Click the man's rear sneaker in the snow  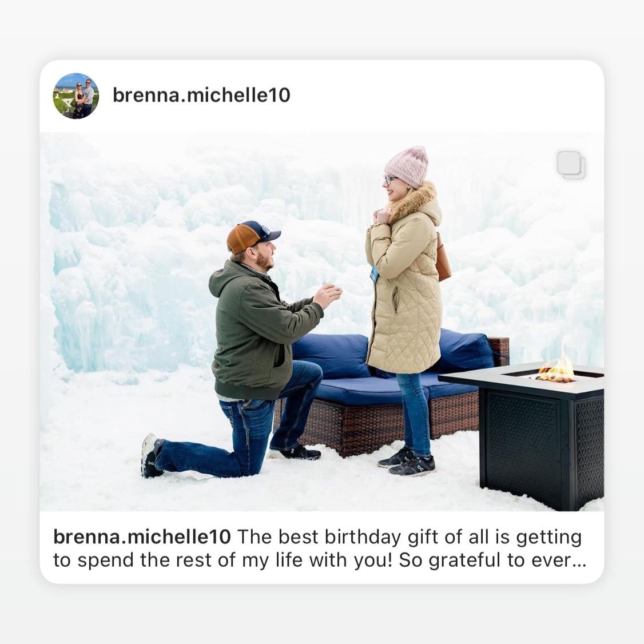151,456
